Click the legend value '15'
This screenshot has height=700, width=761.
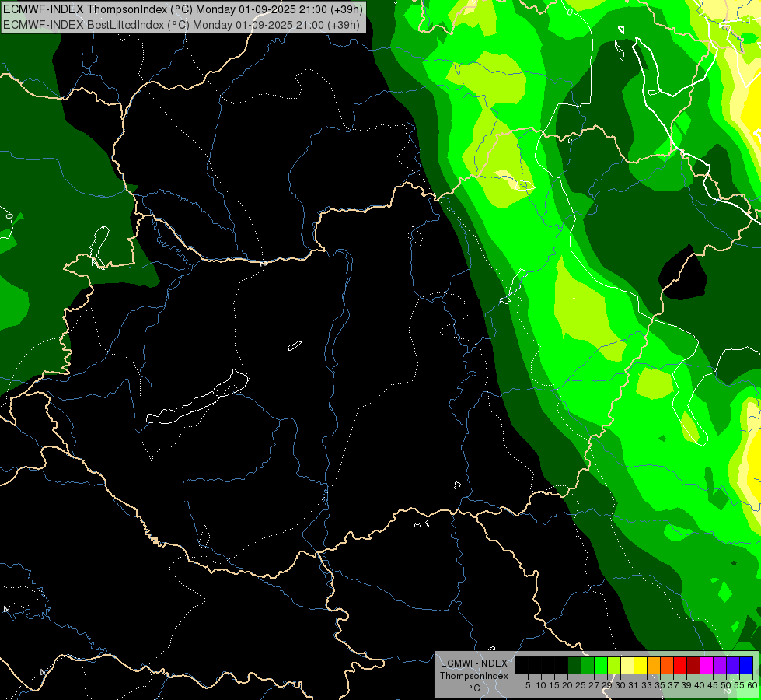coord(554,685)
